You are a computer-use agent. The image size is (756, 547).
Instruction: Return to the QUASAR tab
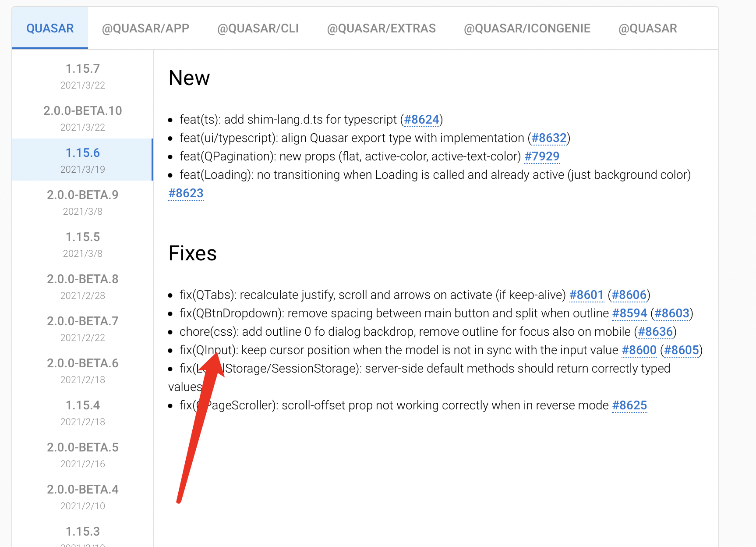[50, 28]
